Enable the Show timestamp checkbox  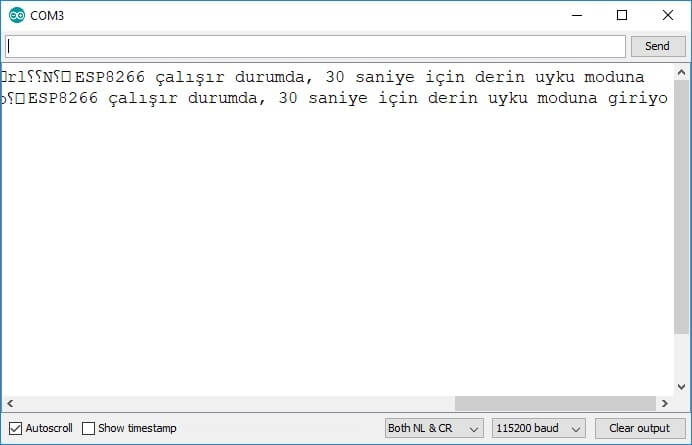coord(88,428)
